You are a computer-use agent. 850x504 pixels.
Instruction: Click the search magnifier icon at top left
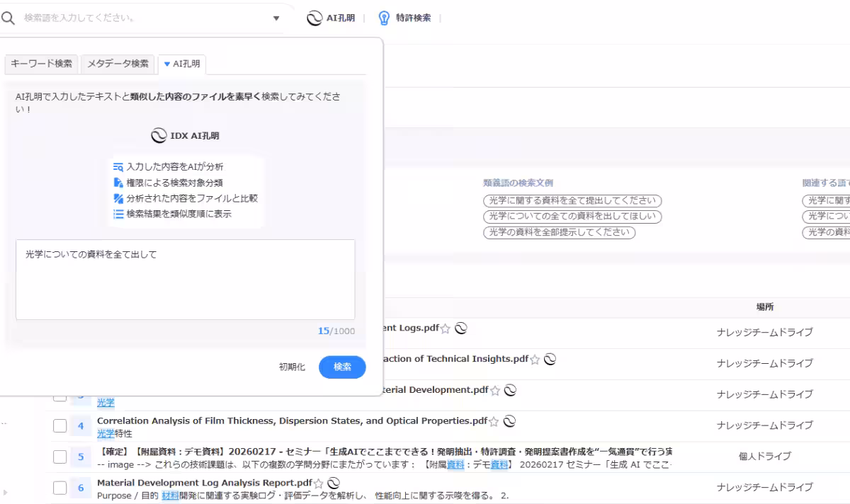7,18
